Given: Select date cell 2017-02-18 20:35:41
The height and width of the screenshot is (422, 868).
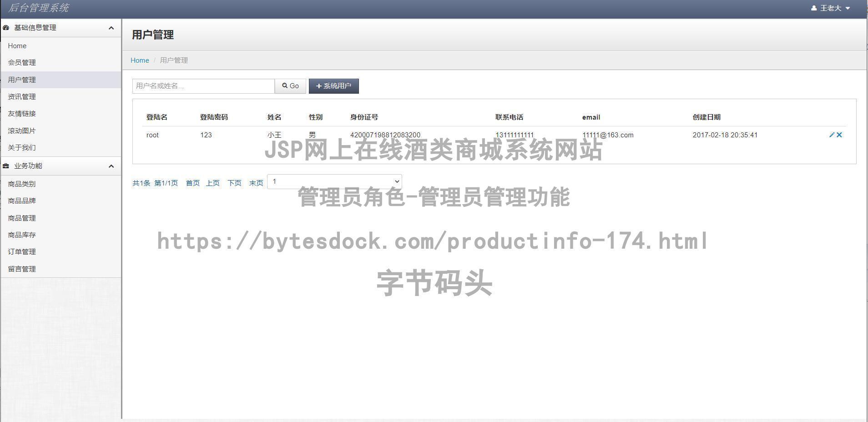Looking at the screenshot, I should tap(725, 135).
